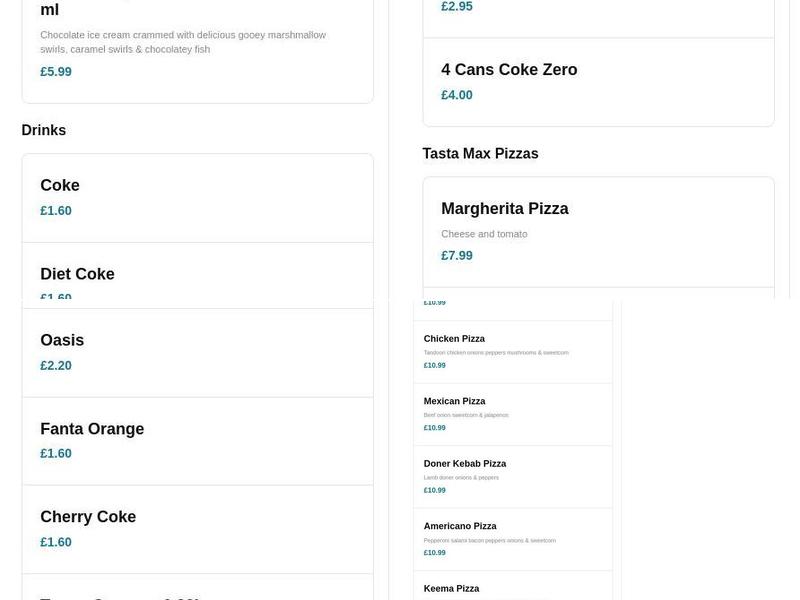Click the chocolate ice cream description text
800x600 pixels.
(182, 41)
